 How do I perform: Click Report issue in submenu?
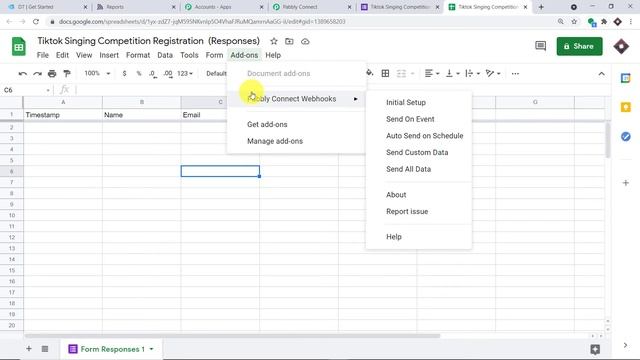419,211
